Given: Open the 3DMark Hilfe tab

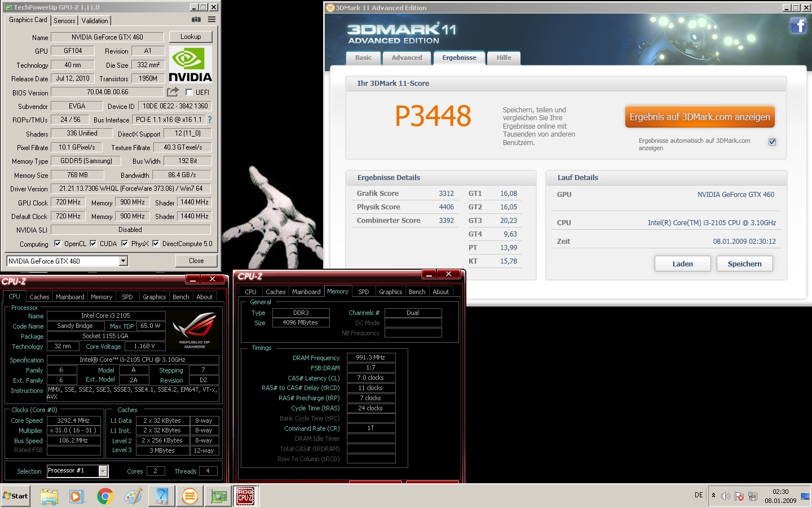Looking at the screenshot, I should [504, 58].
